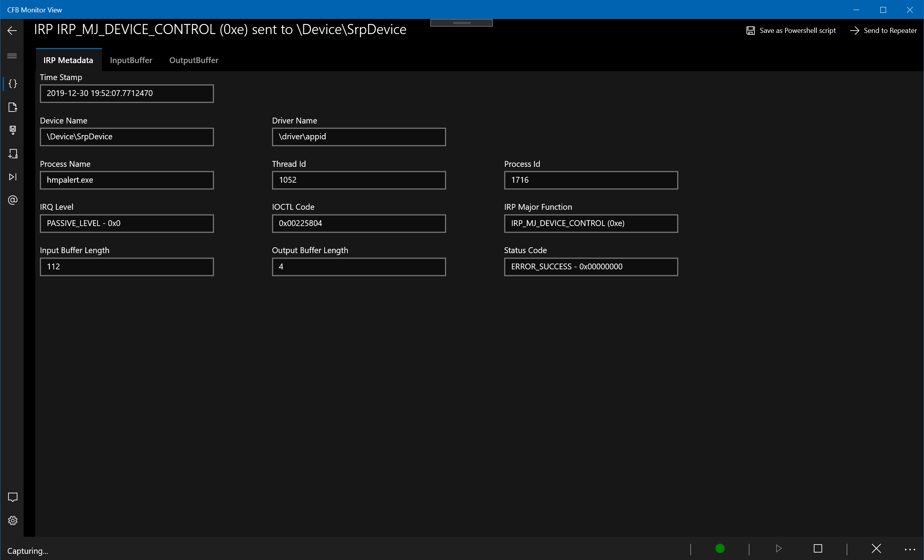This screenshot has width=924, height=560.
Task: Click the Thread Id field 1052
Action: click(359, 180)
